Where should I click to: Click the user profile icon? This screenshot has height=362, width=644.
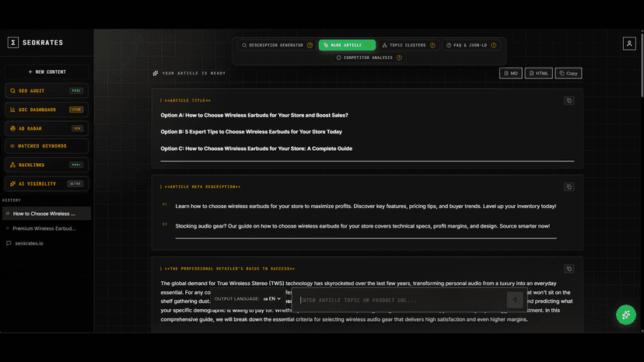coord(628,44)
